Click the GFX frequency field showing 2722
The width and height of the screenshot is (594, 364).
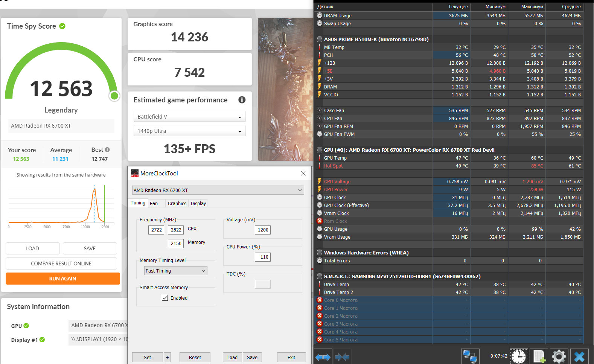click(156, 230)
